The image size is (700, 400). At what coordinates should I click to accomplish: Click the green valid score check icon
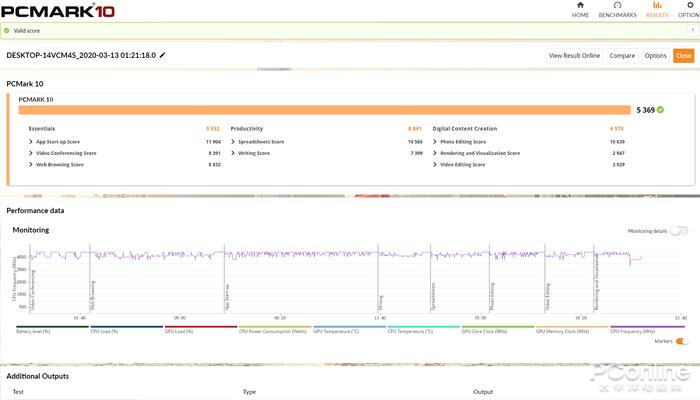click(6, 30)
